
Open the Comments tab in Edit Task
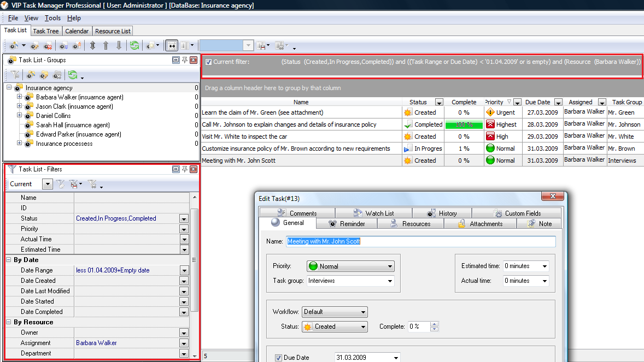click(297, 213)
